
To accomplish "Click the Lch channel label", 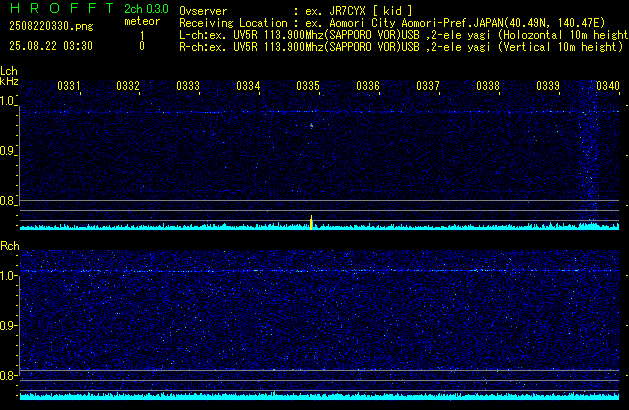I will 9,71.
